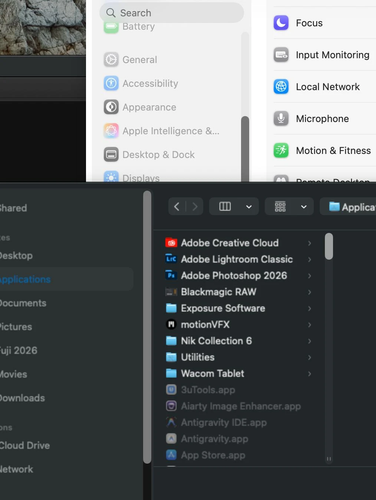
Task: Click the Adobe Photoshop 2026 Ps icon
Action: [171, 275]
